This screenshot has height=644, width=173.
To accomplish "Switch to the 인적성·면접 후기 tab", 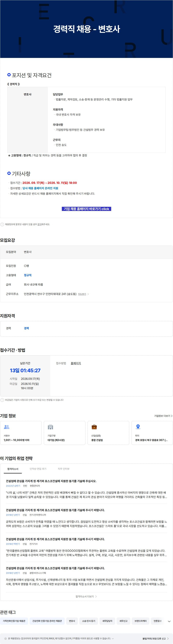I will (x=38, y=469).
